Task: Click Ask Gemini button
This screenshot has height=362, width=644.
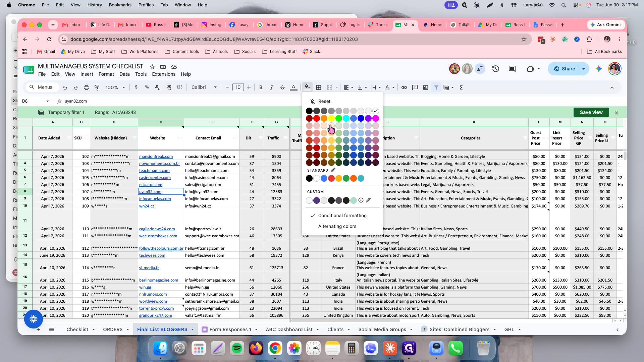Action: point(606,24)
